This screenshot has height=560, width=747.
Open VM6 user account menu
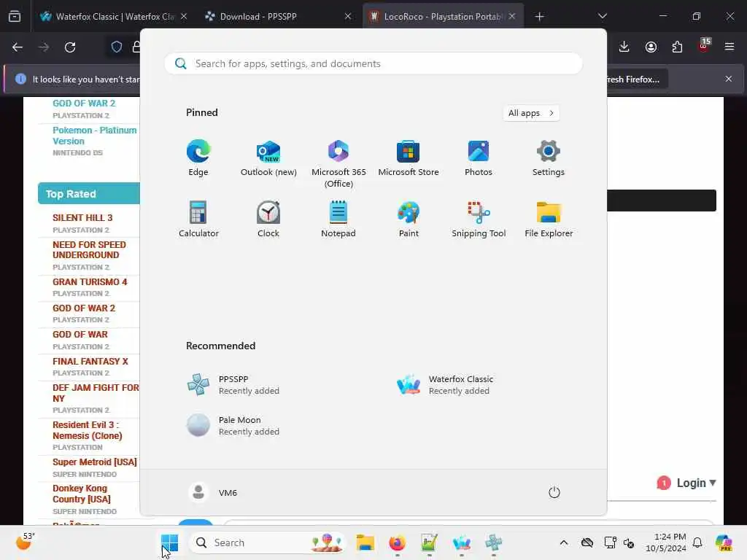click(x=213, y=492)
